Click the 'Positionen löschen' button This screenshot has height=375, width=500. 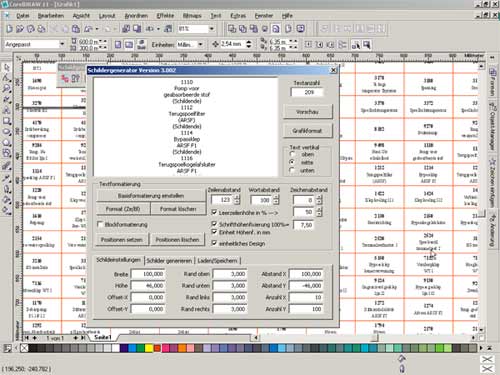177,240
